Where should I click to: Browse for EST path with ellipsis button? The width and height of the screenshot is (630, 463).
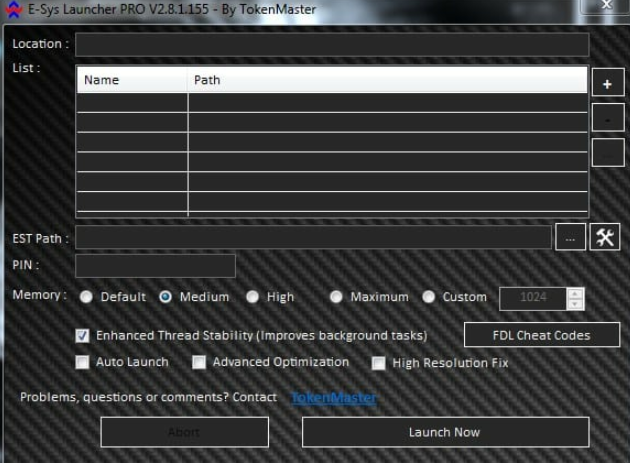570,238
